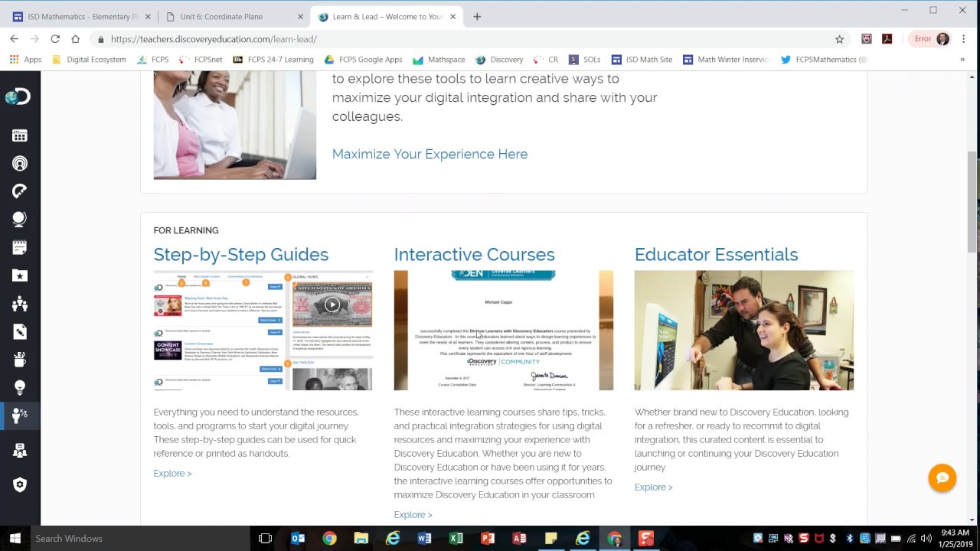Open the Digital Ecosystem bookmark folder
Viewport: 980px width, 551px height.
tap(89, 60)
